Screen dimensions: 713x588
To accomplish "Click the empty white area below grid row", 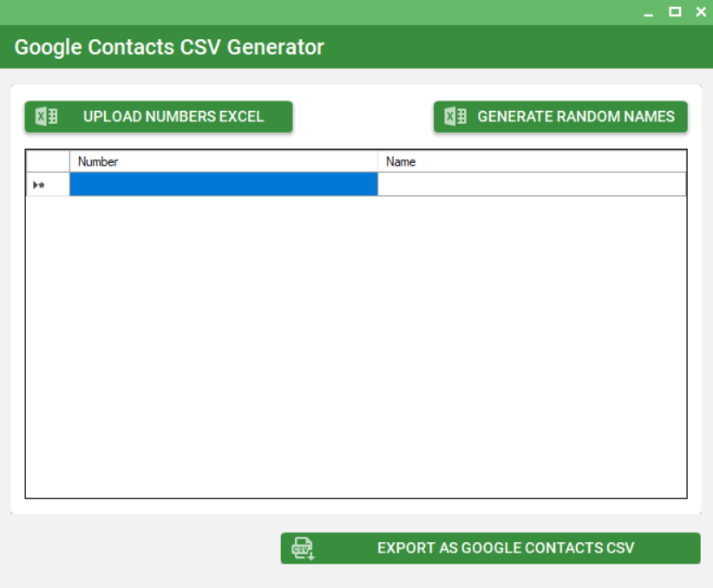I will coord(356,347).
